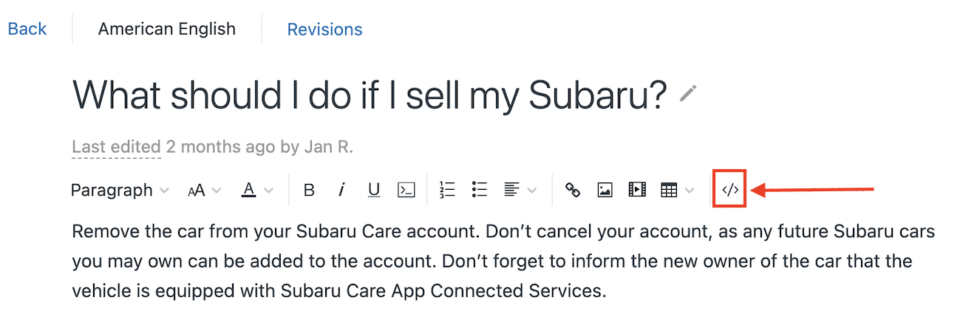Viewport: 980px width, 325px height.
Task: Insert a video into the article
Action: click(x=637, y=190)
